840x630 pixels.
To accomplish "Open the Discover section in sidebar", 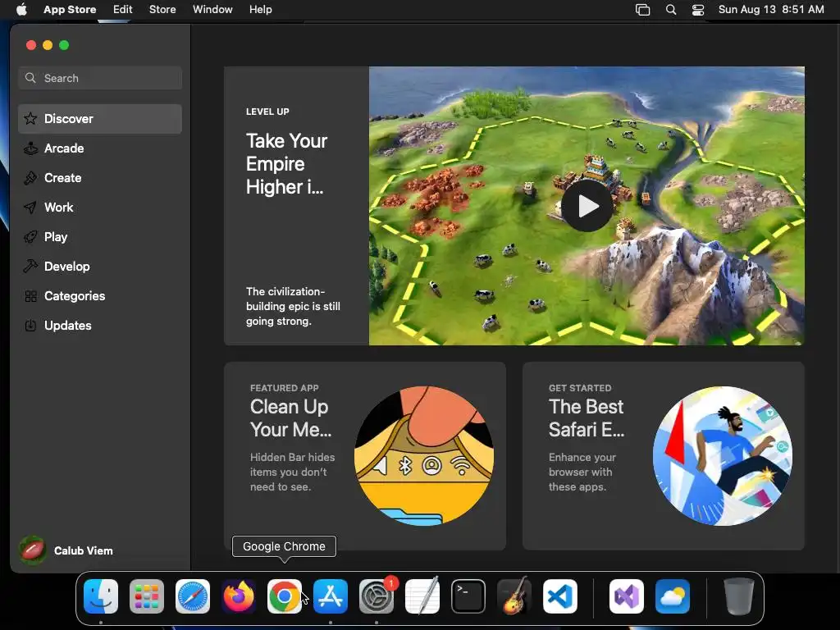I will click(99, 119).
